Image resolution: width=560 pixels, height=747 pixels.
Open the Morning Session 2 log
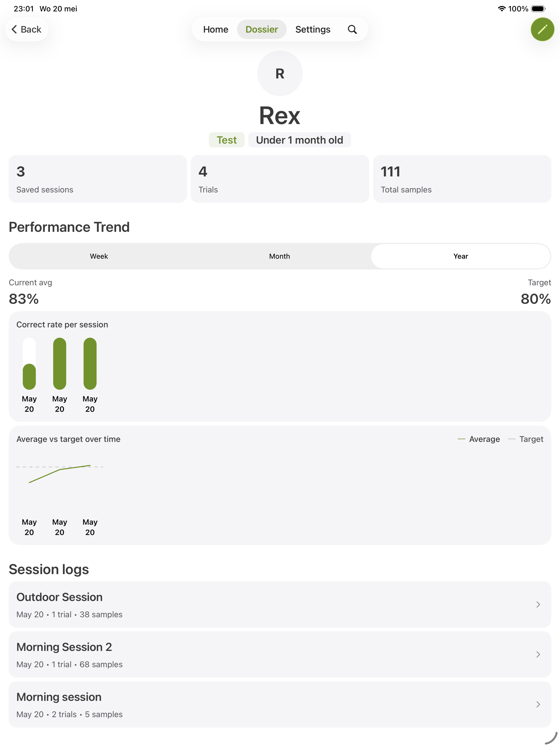(x=280, y=654)
